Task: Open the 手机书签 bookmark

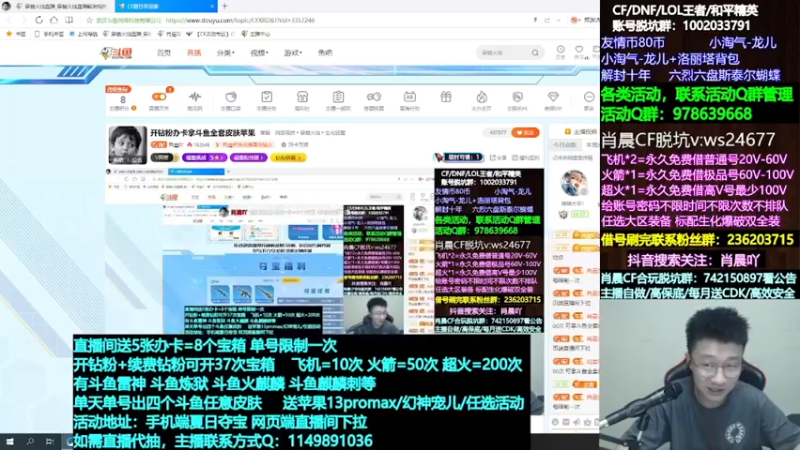Action: coord(49,34)
